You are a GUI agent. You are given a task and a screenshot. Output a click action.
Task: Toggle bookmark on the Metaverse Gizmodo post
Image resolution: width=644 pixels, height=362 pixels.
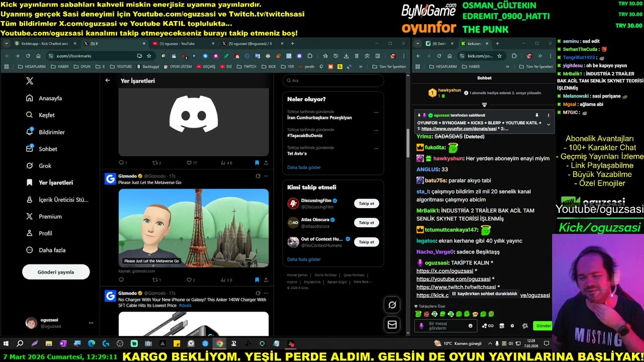257,280
